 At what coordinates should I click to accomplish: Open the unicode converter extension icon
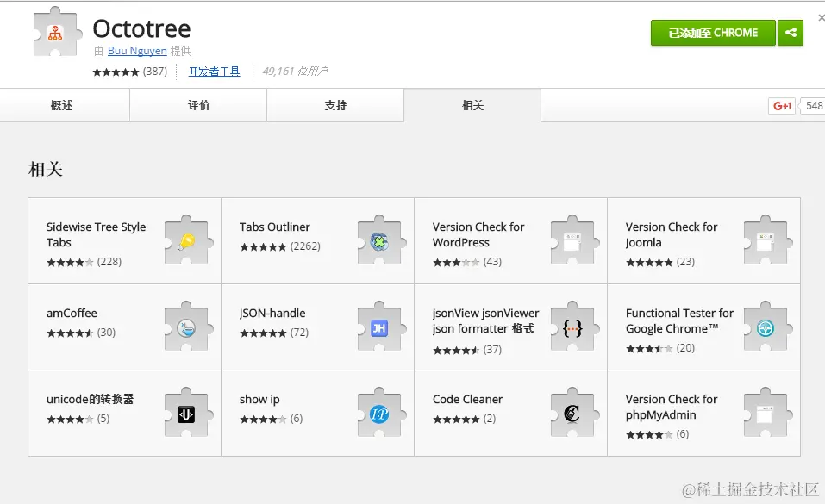pos(188,414)
